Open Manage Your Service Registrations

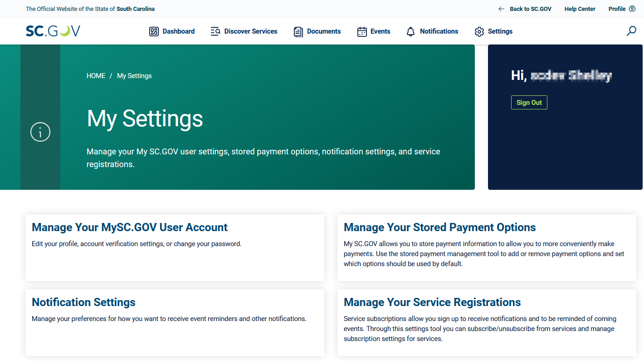pyautogui.click(x=432, y=302)
